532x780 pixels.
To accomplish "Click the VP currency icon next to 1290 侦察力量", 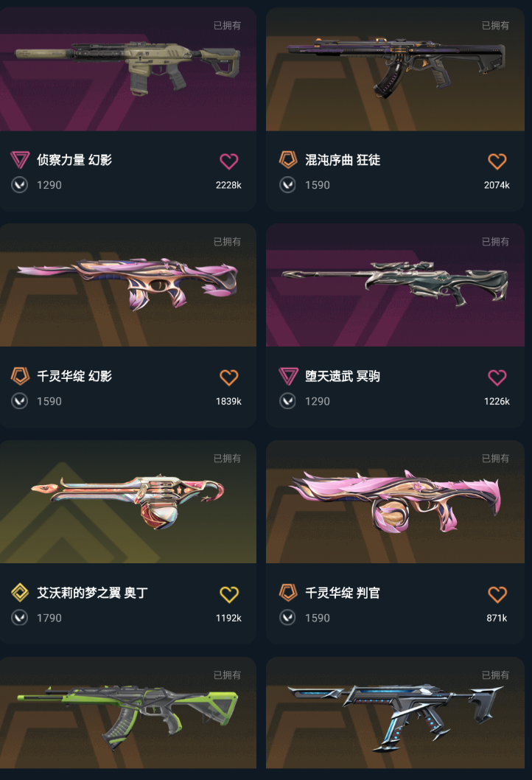I will [19, 185].
